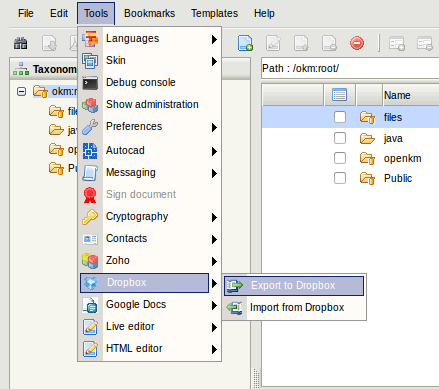Screen dimensions: 439x389
Task: Click the red delete toolbar icon
Action: [357, 43]
